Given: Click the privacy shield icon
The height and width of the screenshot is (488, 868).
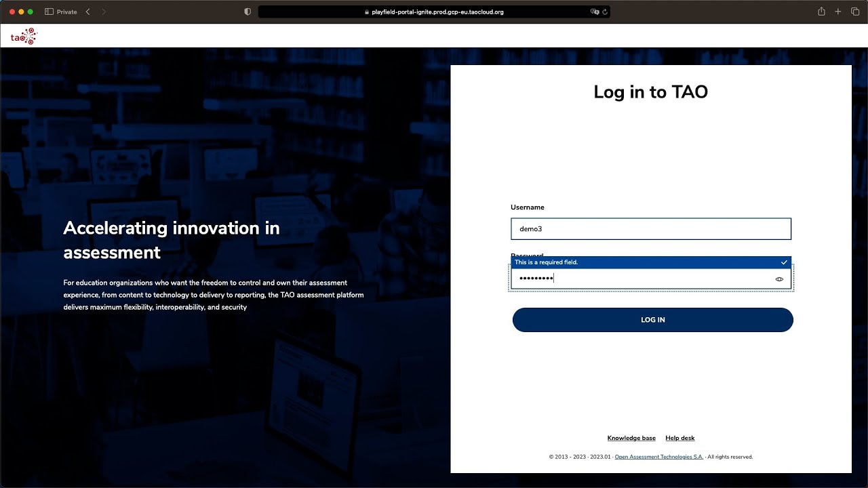Looking at the screenshot, I should pyautogui.click(x=248, y=12).
